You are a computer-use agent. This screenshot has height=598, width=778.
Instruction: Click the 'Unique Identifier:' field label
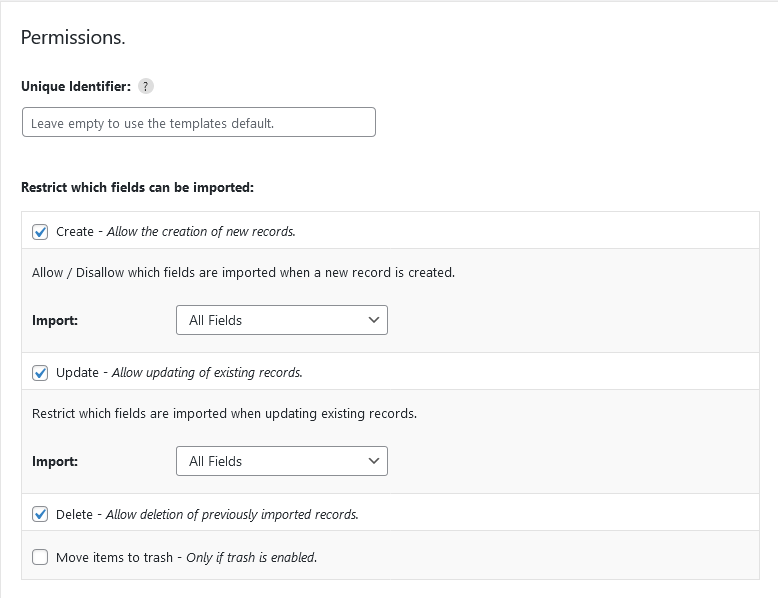coord(76,86)
